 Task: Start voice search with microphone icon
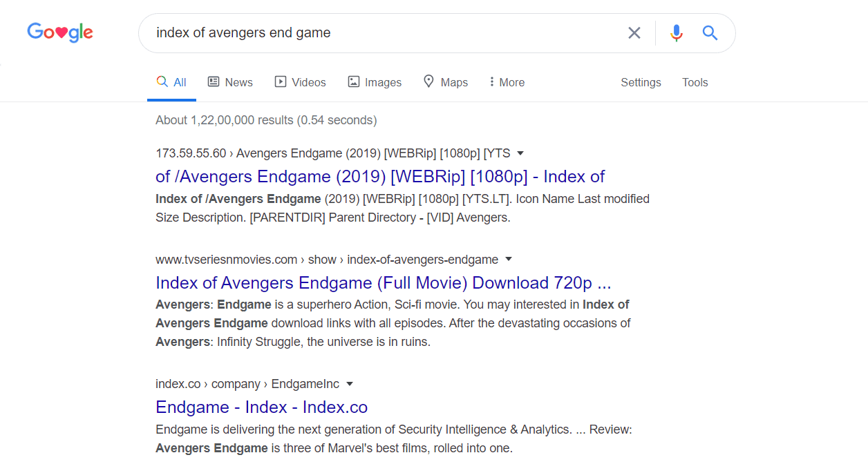pos(676,33)
